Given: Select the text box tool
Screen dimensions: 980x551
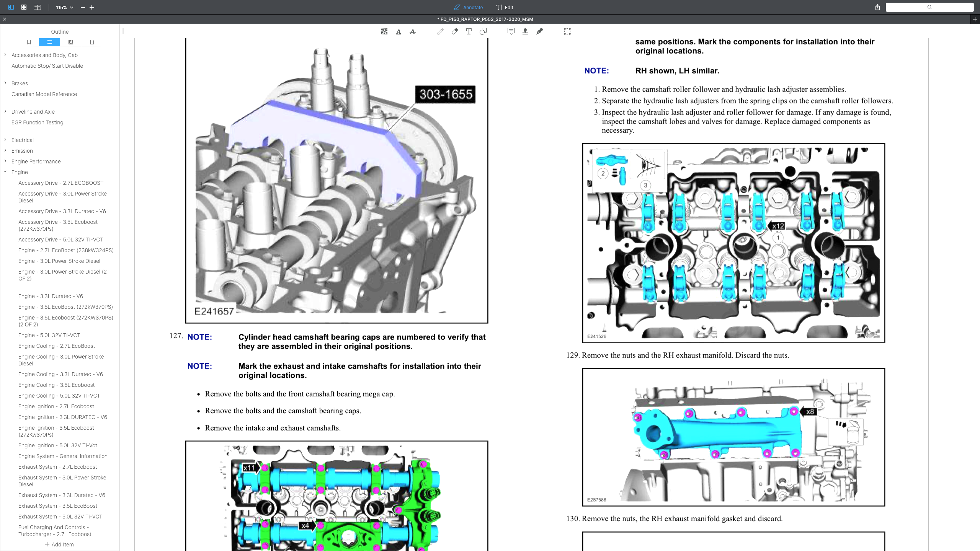Looking at the screenshot, I should coord(469,31).
